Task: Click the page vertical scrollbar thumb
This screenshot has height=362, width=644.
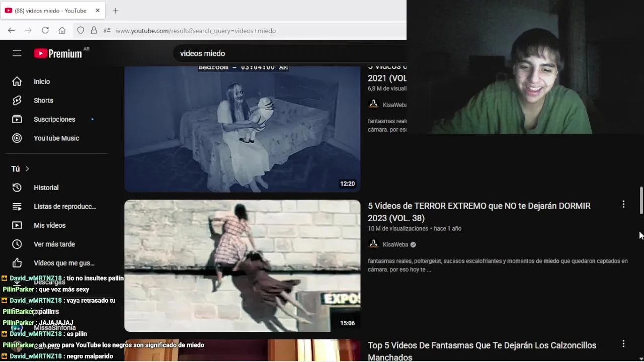Action: 641,200
